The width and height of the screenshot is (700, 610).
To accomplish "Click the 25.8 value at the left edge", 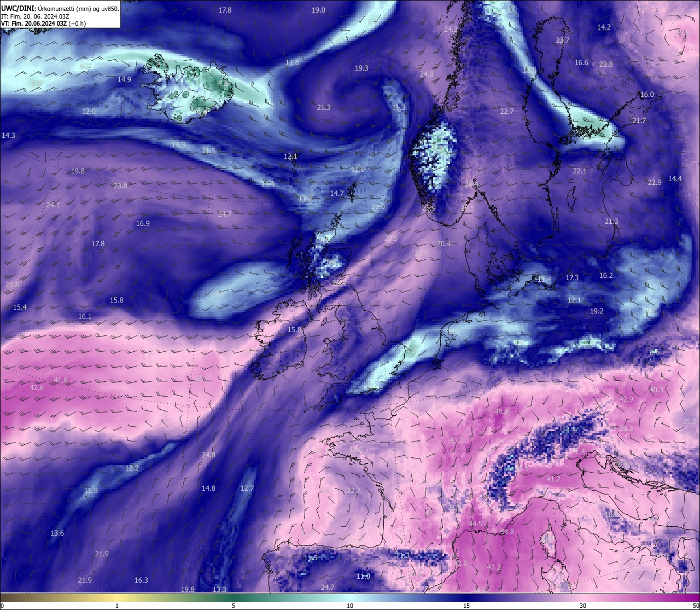I will pyautogui.click(x=12, y=284).
